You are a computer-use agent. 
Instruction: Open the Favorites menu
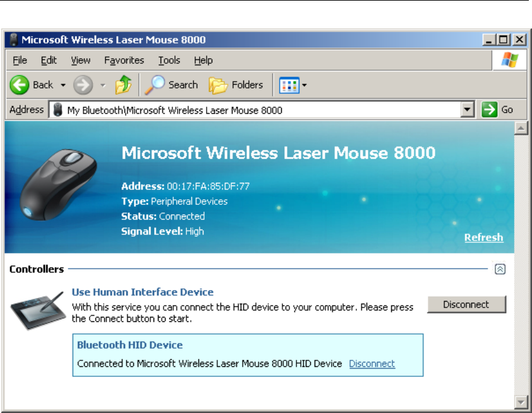click(124, 61)
